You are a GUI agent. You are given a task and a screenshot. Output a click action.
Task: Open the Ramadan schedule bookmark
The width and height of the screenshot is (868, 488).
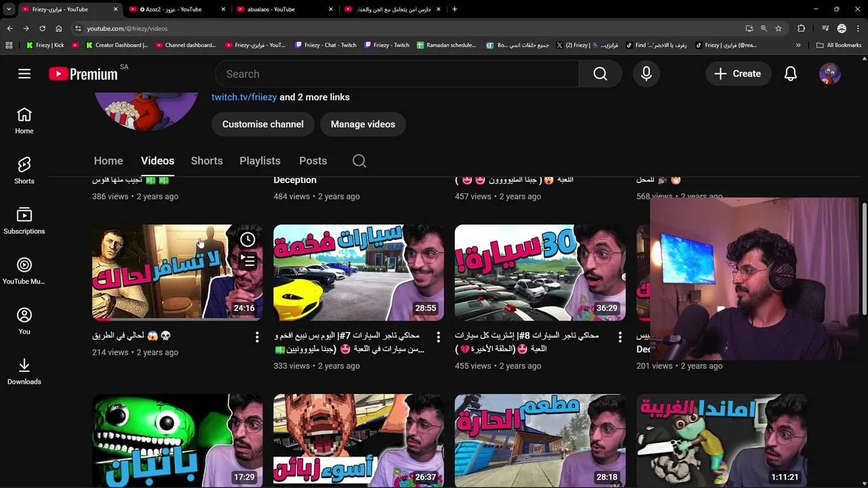click(x=446, y=45)
